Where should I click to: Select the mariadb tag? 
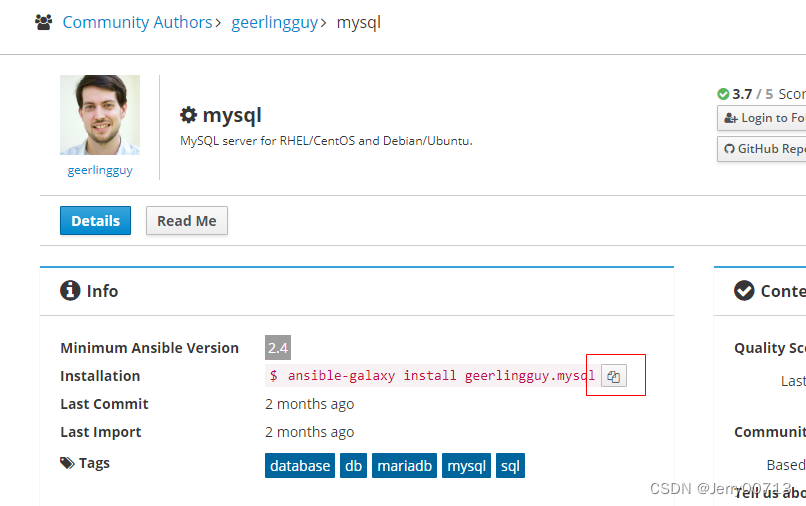[405, 465]
